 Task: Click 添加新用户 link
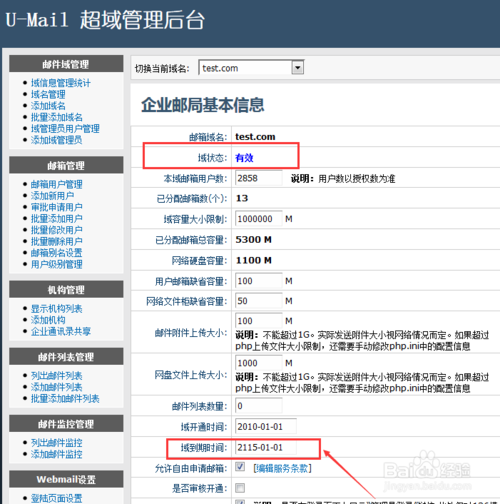pyautogui.click(x=52, y=196)
